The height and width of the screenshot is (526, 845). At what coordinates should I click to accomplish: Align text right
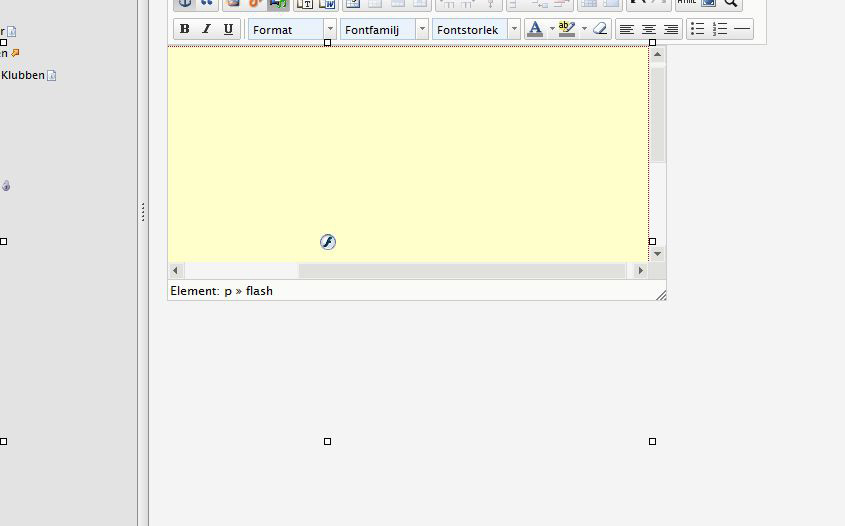670,29
